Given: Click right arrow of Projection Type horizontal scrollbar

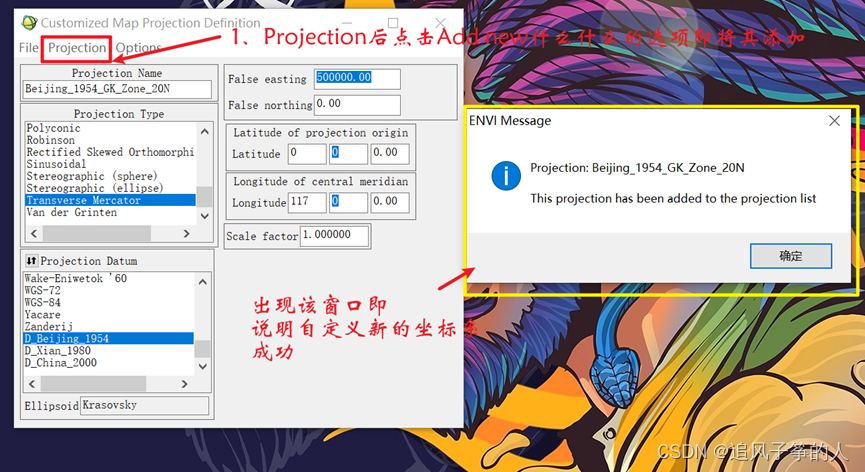Looking at the screenshot, I should [x=186, y=234].
